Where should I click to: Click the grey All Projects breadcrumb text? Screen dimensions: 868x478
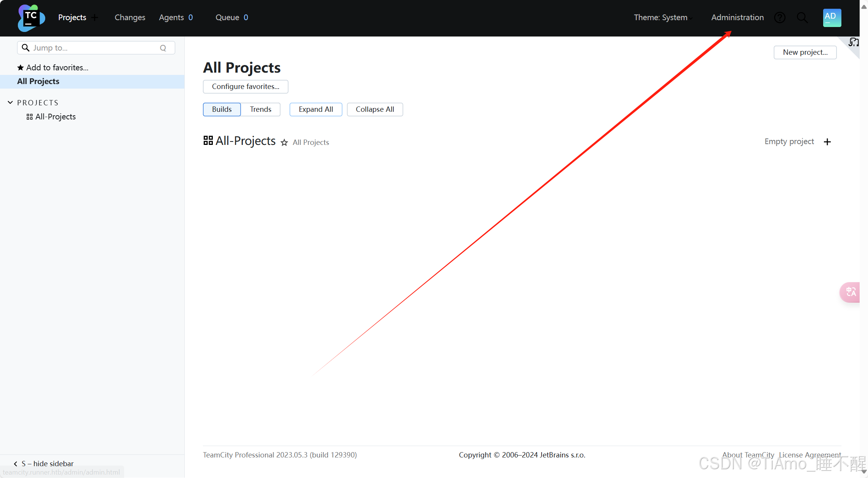pos(311,142)
